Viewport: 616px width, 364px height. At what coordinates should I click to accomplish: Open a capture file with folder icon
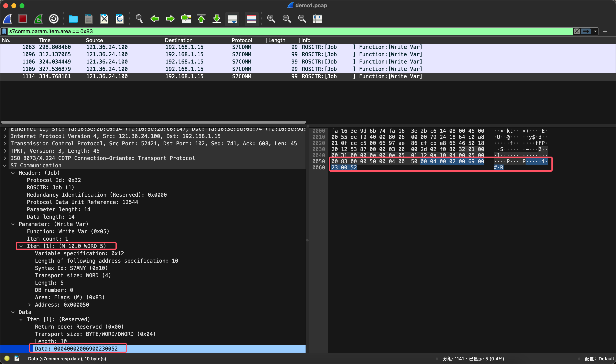click(x=73, y=19)
